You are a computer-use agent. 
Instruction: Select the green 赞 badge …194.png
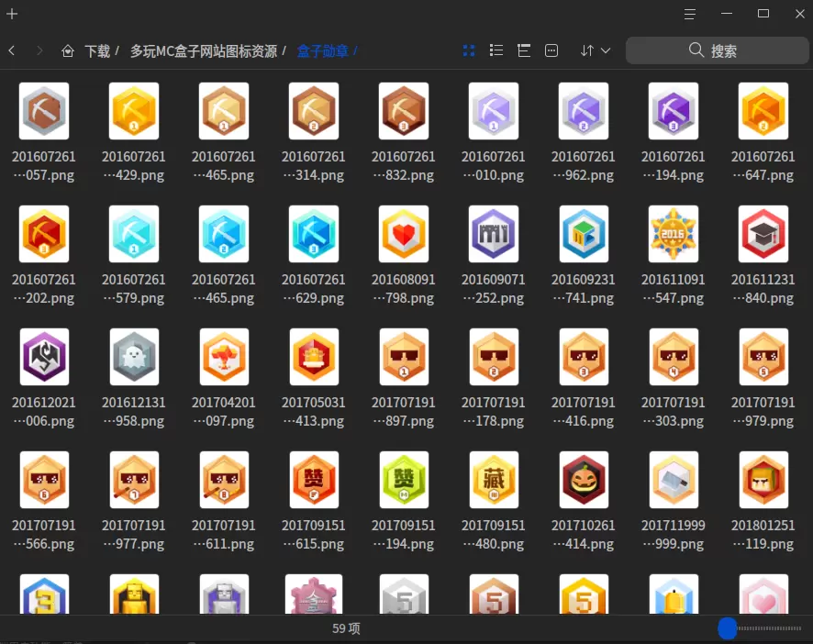(x=404, y=480)
